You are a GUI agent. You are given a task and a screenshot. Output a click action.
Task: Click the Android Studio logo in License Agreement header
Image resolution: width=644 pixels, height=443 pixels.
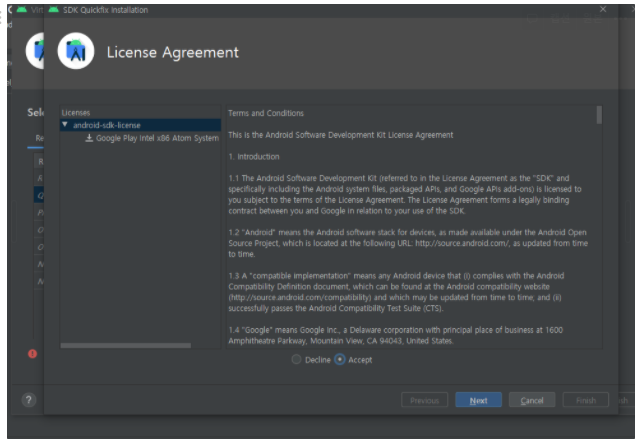(76, 51)
